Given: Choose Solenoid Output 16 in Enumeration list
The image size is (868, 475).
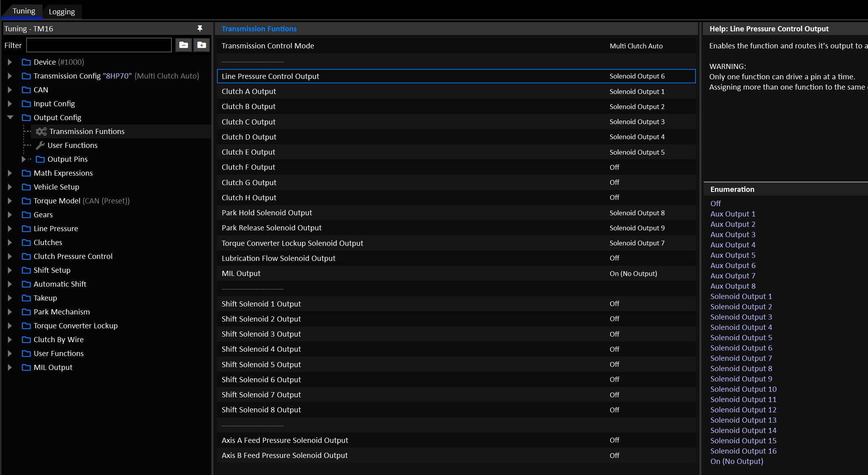Looking at the screenshot, I should 743,451.
